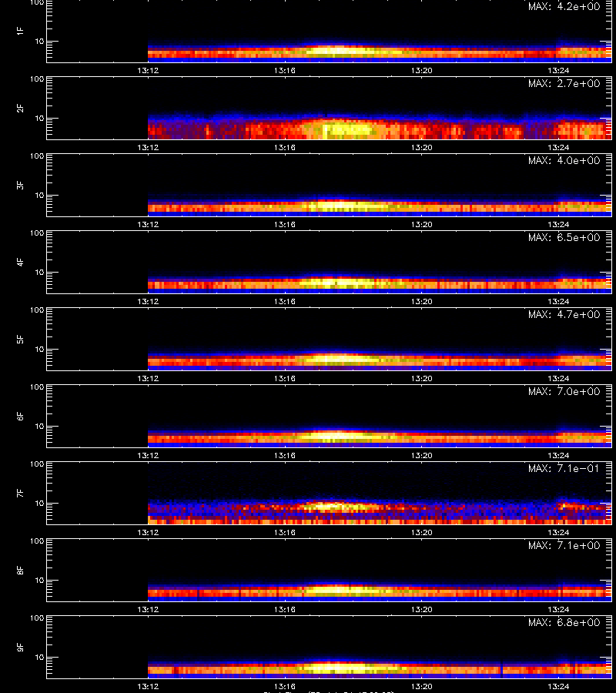The height and width of the screenshot is (693, 616).
Task: Select the 2F panel axis label
Action: pos(20,109)
